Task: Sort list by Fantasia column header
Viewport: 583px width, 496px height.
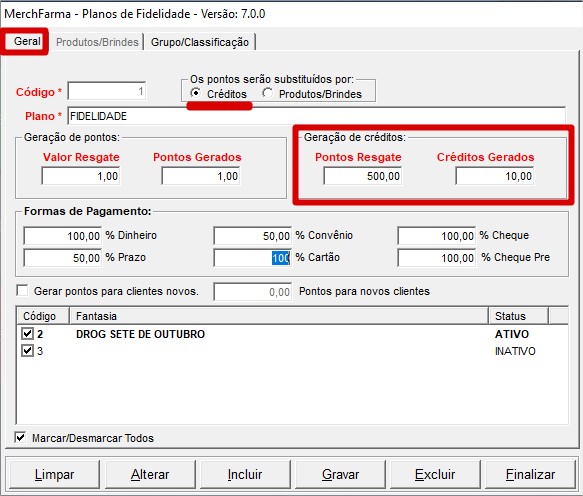Action: pos(279,316)
